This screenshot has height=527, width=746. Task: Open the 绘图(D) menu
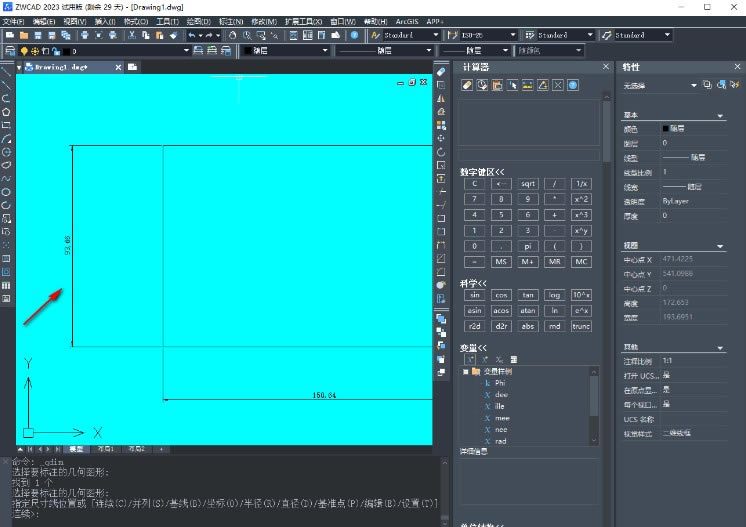[198, 21]
